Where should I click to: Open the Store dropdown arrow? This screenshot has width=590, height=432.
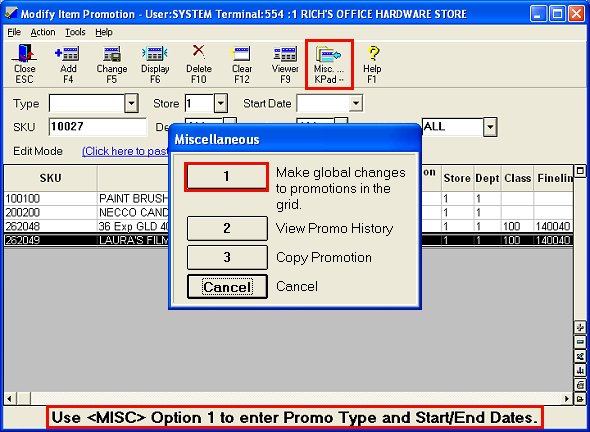point(221,103)
